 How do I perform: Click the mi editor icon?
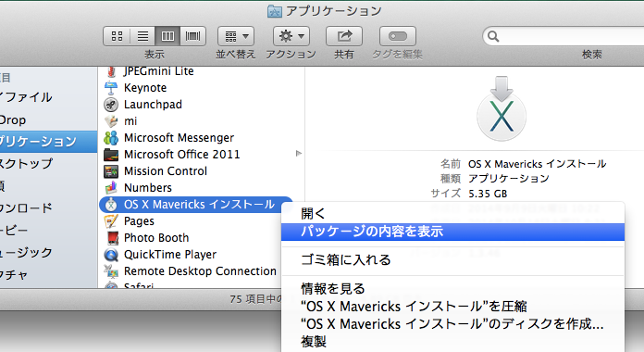coord(111,121)
